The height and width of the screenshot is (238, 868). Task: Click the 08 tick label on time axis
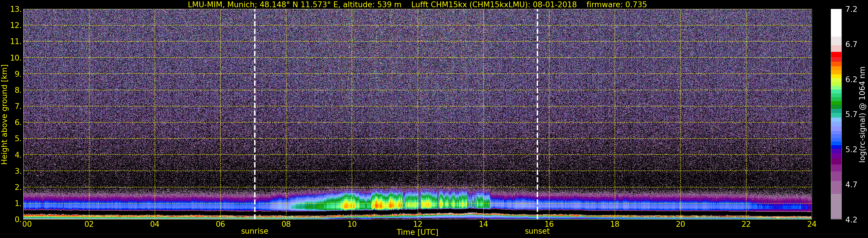click(x=286, y=224)
